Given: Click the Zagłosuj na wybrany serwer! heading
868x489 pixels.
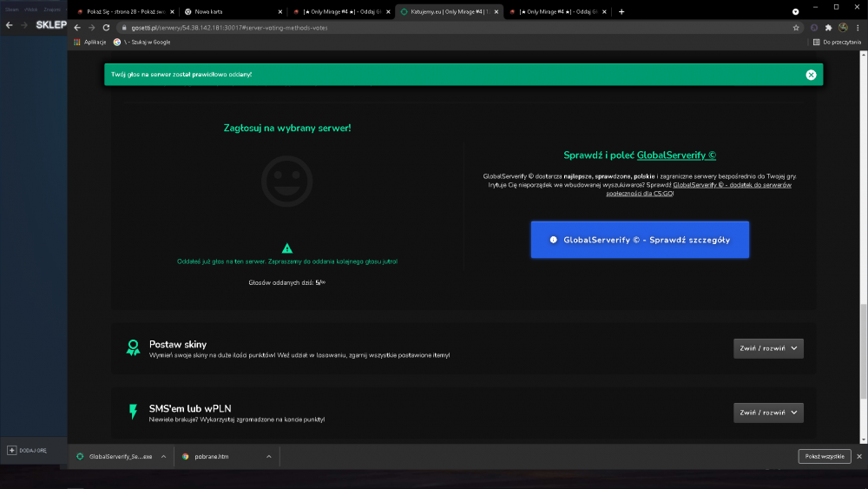Looking at the screenshot, I should tap(286, 128).
